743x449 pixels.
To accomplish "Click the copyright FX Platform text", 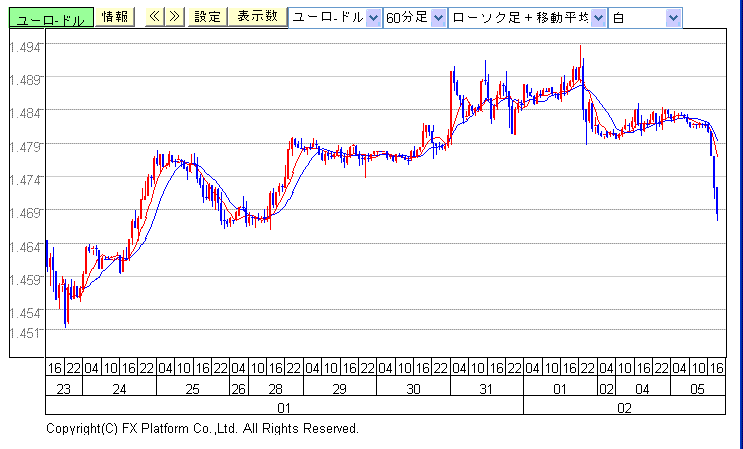I will pyautogui.click(x=202, y=428).
